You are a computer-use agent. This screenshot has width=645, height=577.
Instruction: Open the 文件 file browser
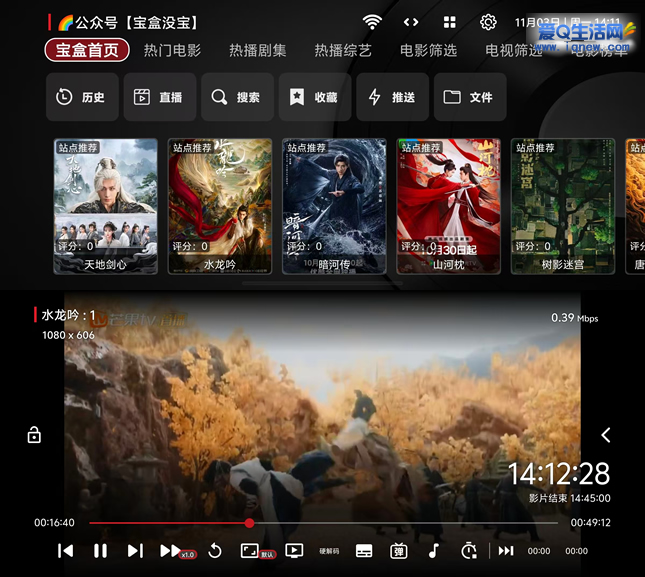pos(470,97)
